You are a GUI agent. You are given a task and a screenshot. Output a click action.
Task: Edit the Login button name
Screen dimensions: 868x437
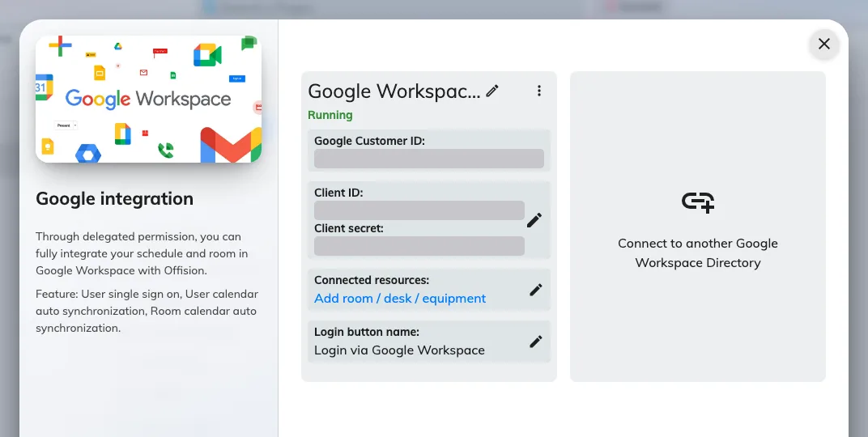click(535, 342)
